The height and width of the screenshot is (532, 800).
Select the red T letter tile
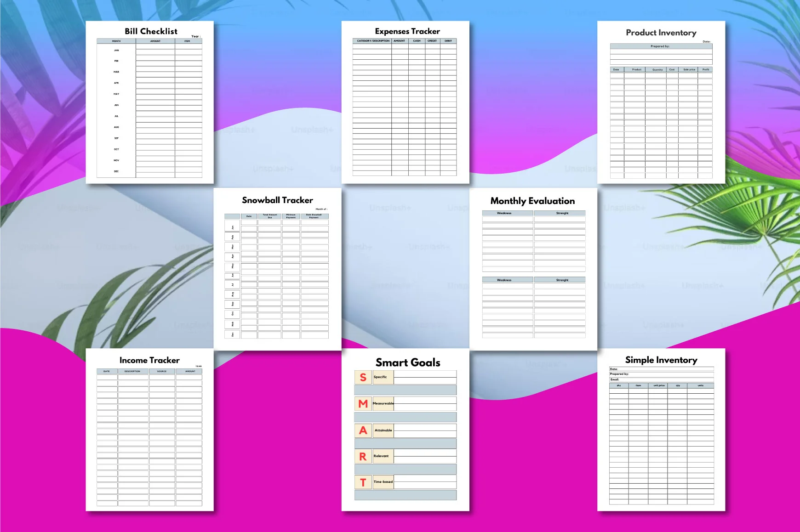363,482
